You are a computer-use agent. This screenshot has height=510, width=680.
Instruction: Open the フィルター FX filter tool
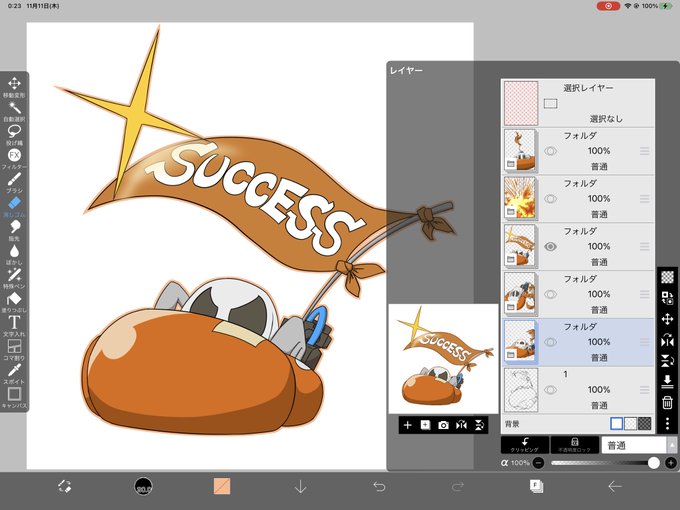[x=14, y=158]
